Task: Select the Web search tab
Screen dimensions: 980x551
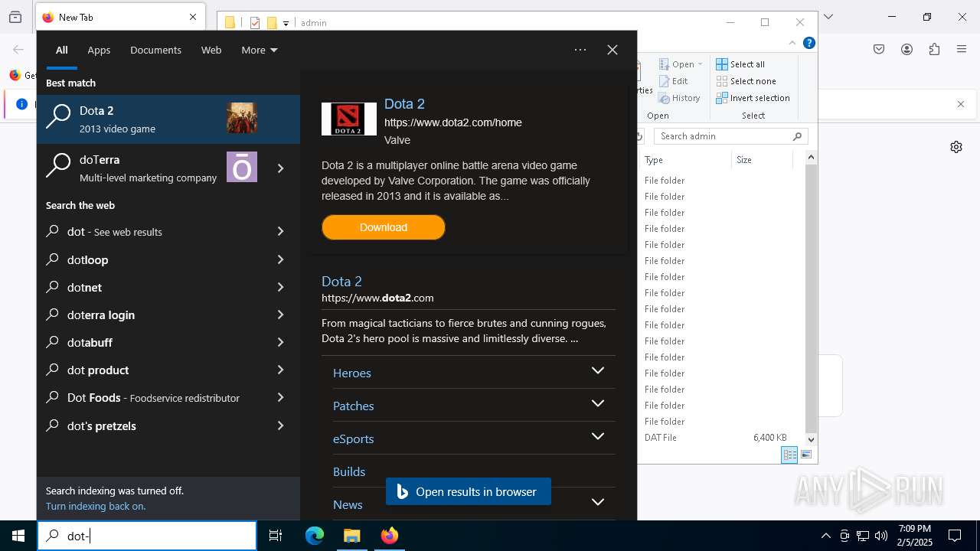Action: [x=211, y=50]
